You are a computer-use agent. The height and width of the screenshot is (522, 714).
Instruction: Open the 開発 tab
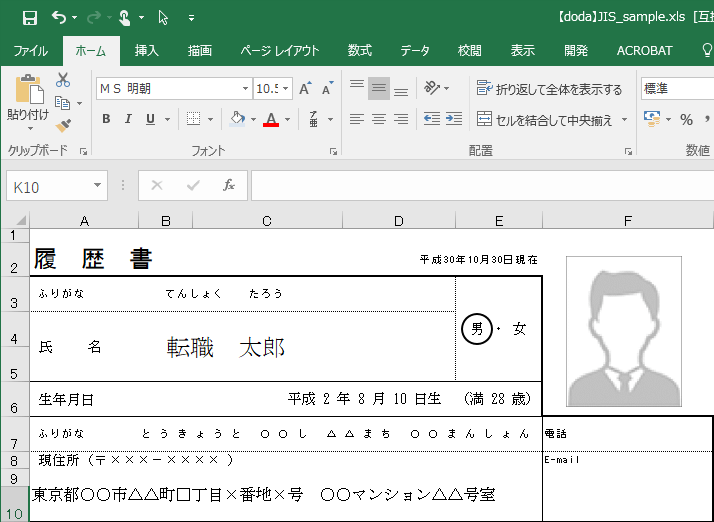(576, 51)
